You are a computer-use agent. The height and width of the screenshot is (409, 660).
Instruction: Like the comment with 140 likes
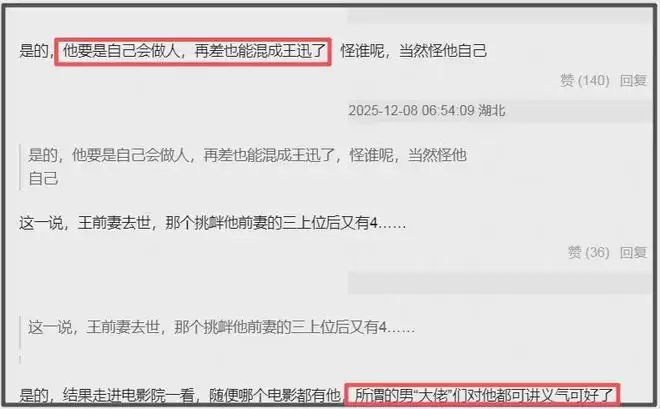[x=584, y=80]
